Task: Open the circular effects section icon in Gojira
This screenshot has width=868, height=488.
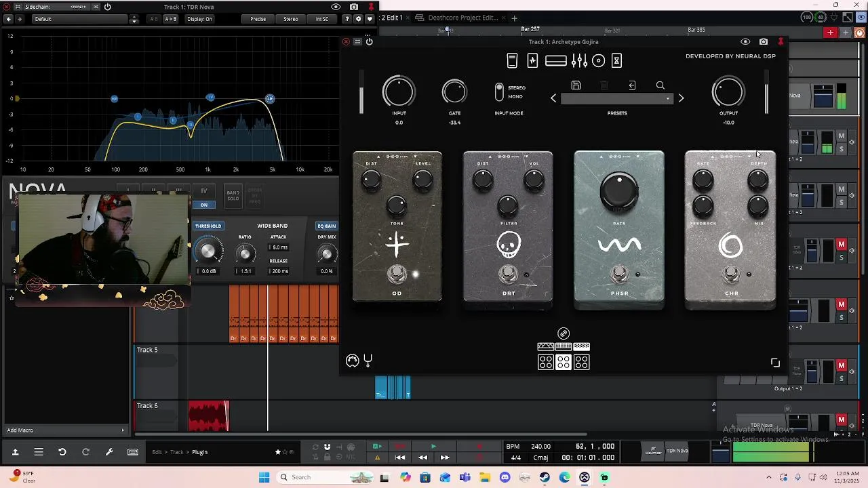Action: (598, 61)
